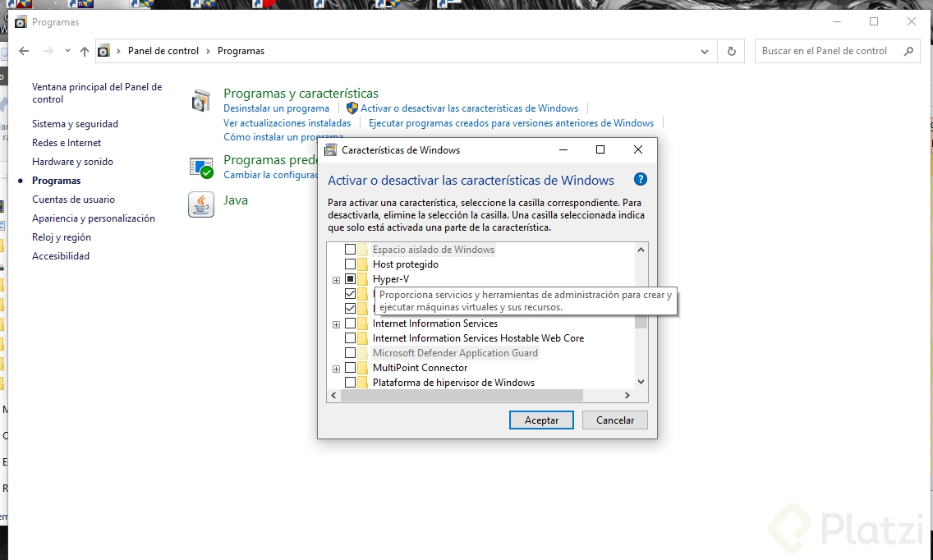
Task: Click the Programas predeterminados icon
Action: pos(201,168)
